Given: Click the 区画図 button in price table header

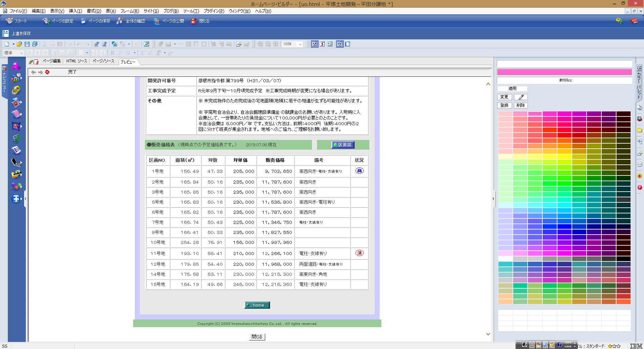Looking at the screenshot, I should (x=343, y=145).
